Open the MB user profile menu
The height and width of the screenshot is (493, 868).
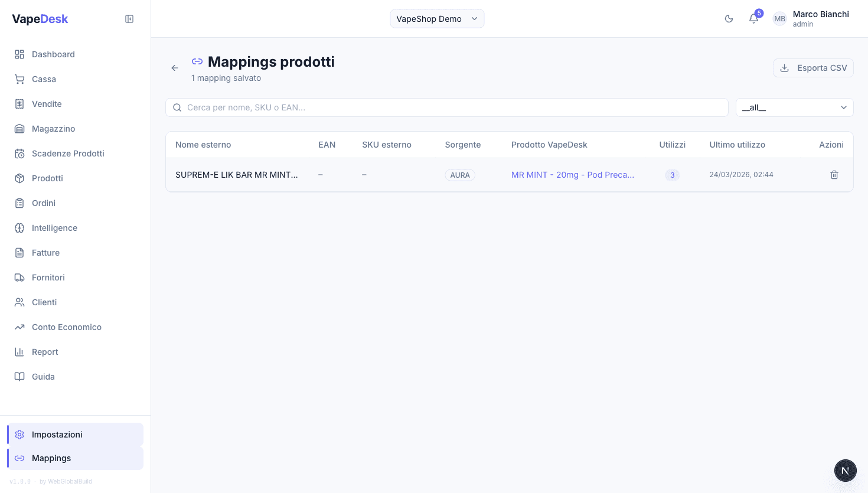779,18
